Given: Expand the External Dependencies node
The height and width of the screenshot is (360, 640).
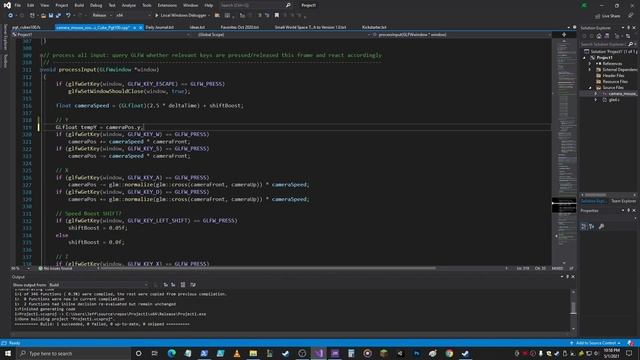Looking at the screenshot, I should tap(590, 70).
